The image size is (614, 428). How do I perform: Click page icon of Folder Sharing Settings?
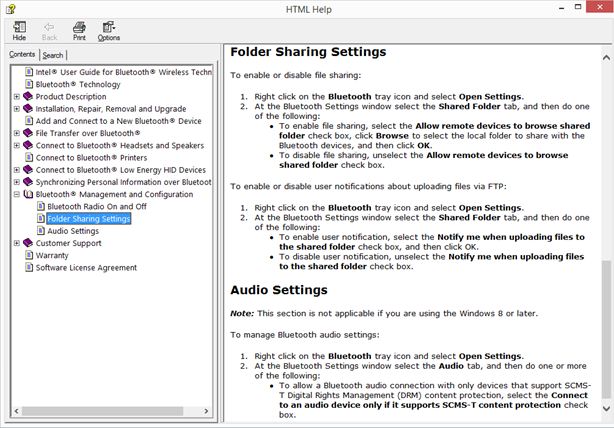click(x=41, y=218)
